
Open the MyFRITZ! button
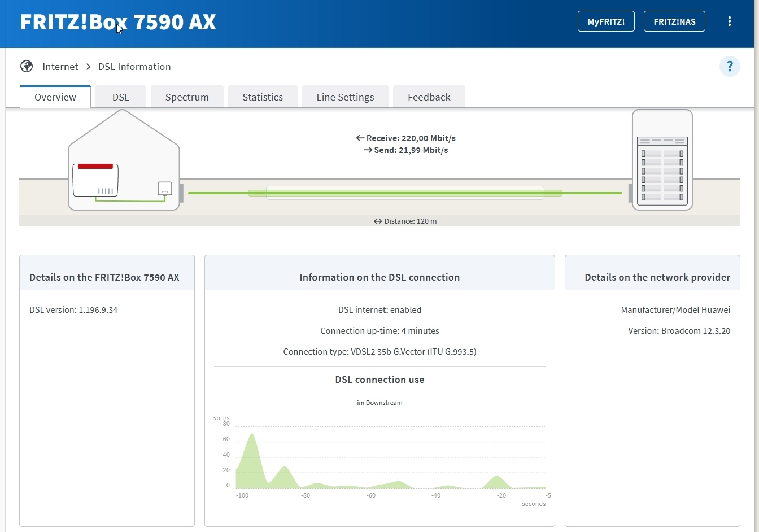pyautogui.click(x=606, y=21)
